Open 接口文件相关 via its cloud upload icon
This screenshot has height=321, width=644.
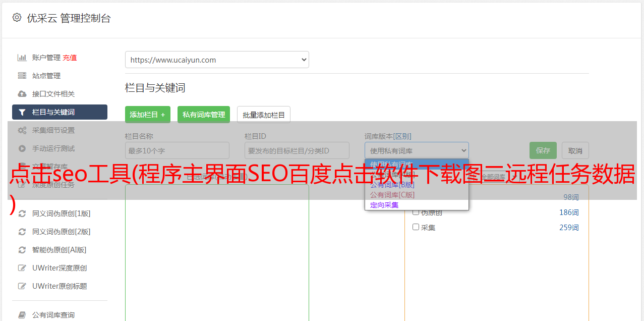[22, 94]
